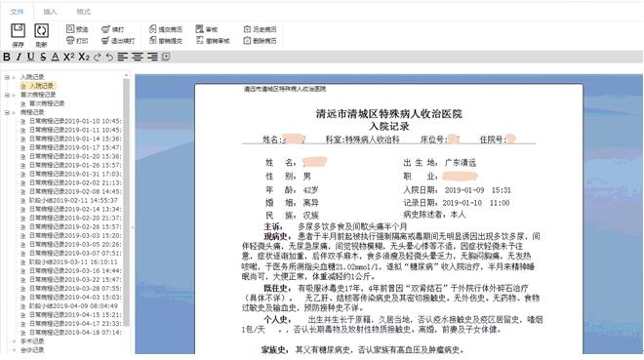Screen dimensions: 644x360
Task: Toggle underline formatting
Action: click(31, 57)
